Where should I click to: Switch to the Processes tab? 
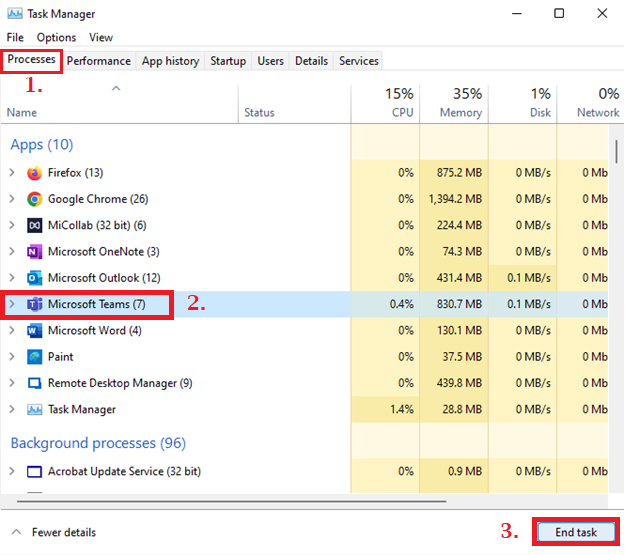point(31,59)
